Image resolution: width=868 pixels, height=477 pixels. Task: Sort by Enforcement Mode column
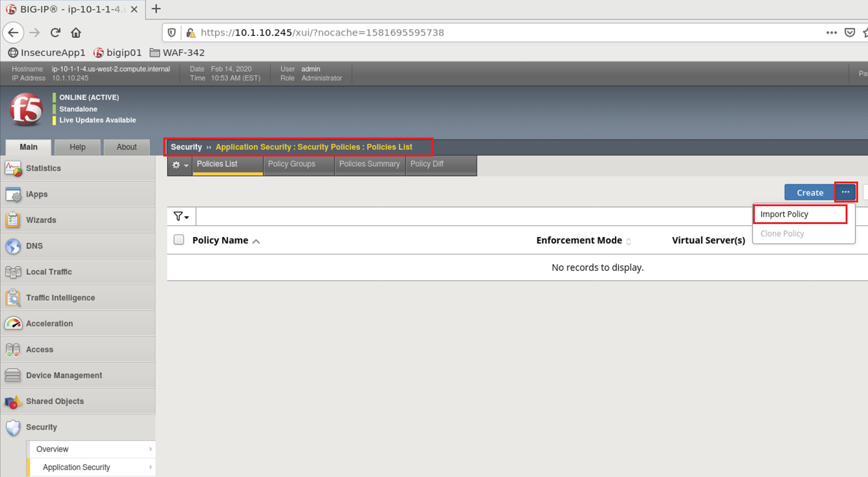pos(583,240)
